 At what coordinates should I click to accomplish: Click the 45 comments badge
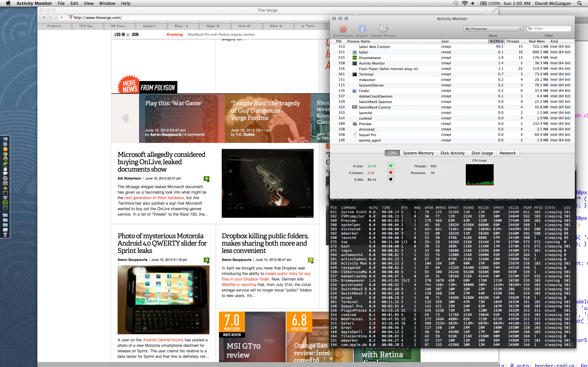coord(206,179)
